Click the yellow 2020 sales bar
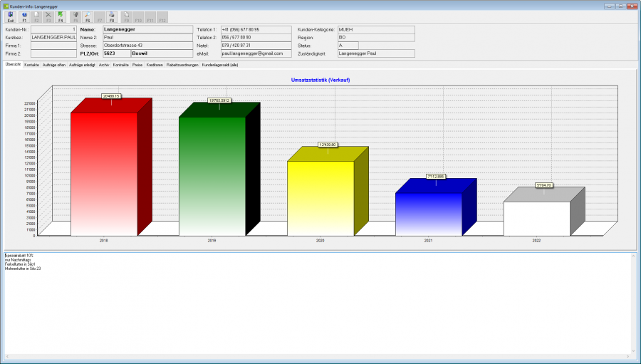This screenshot has height=364, width=641. pos(320,198)
